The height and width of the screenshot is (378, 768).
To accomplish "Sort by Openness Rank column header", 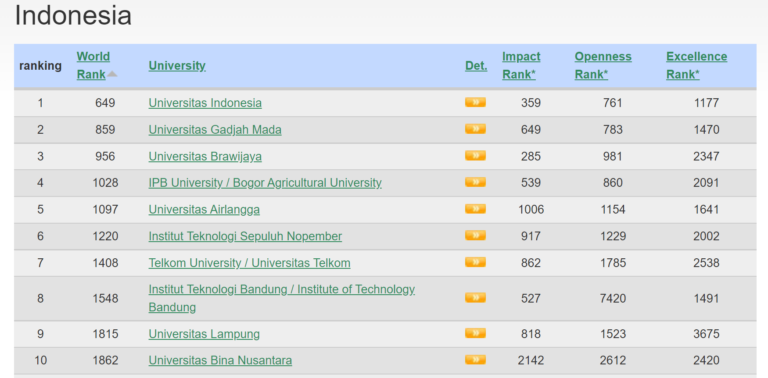I will tap(603, 66).
